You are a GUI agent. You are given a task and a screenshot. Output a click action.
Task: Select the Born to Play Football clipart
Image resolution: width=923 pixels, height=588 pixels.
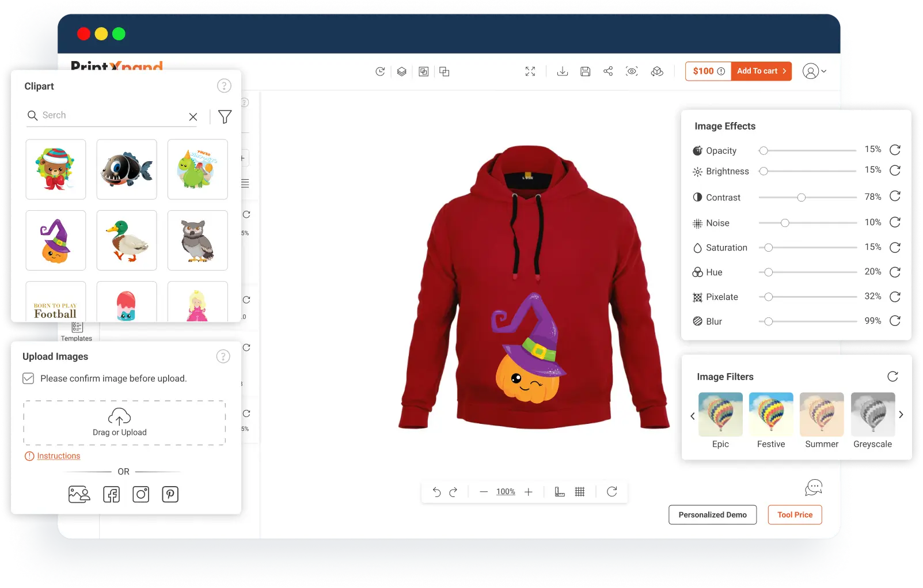pyautogui.click(x=56, y=301)
